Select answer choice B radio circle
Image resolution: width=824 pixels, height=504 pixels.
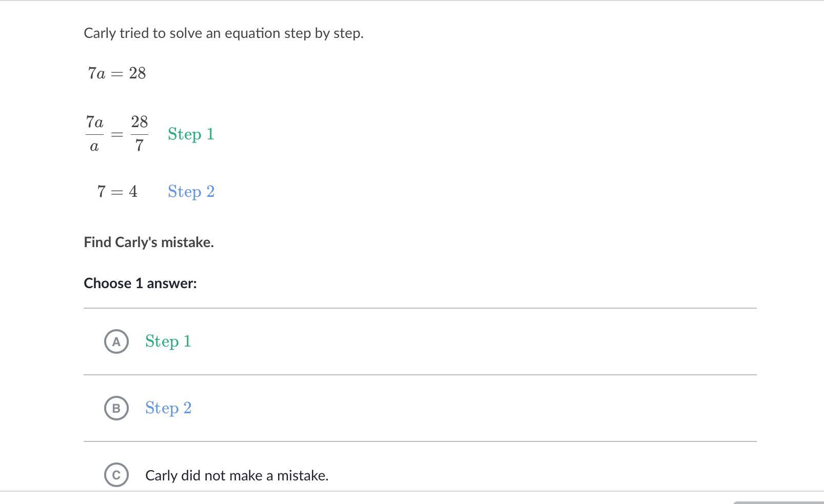pos(116,408)
